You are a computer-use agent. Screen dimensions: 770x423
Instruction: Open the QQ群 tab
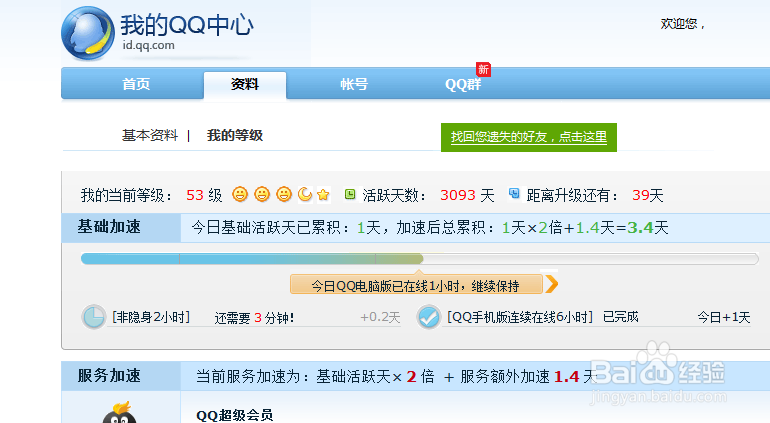point(463,85)
